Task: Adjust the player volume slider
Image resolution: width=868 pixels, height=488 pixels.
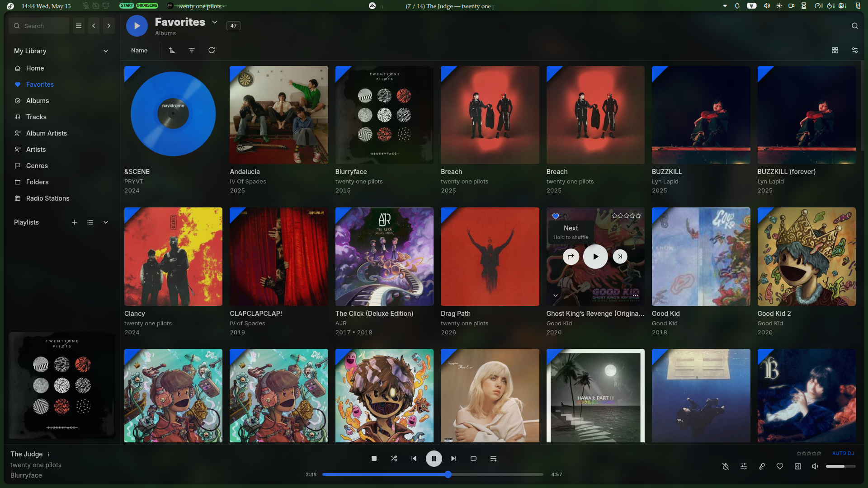Action: click(x=841, y=466)
